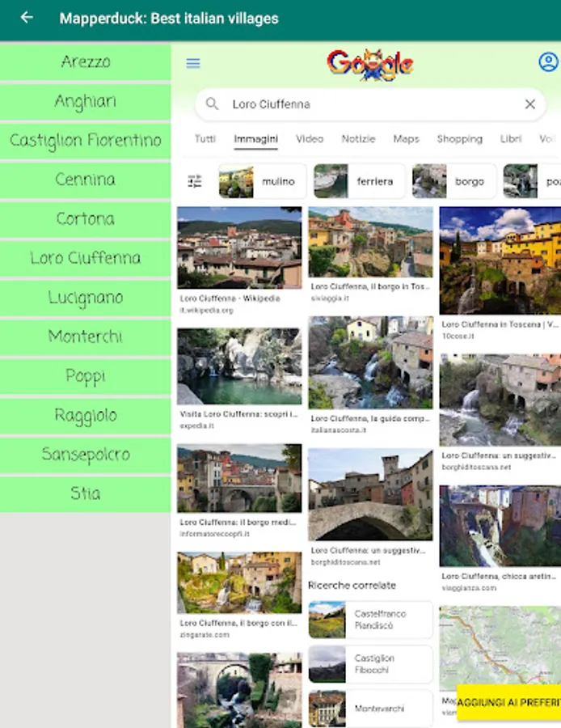Open the expedia.it waterfall pool image
The height and width of the screenshot is (728, 561).
[239, 366]
